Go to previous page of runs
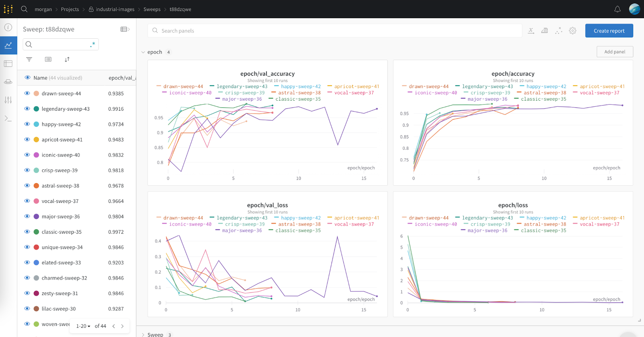Image resolution: width=644 pixels, height=337 pixels. (x=114, y=326)
